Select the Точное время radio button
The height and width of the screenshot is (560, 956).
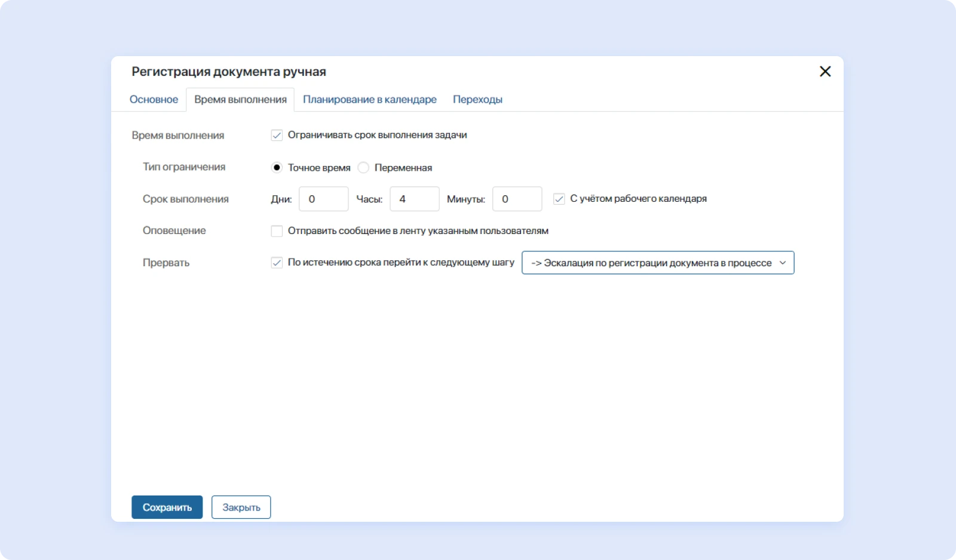[x=277, y=168]
